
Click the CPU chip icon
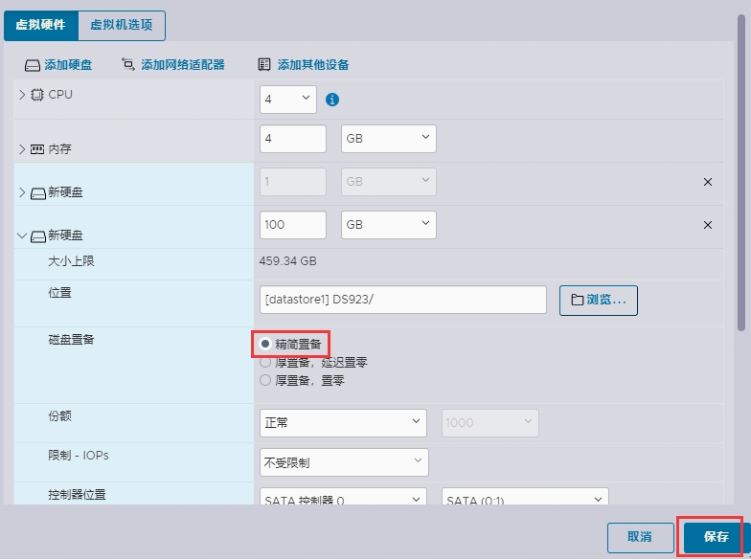point(37,95)
